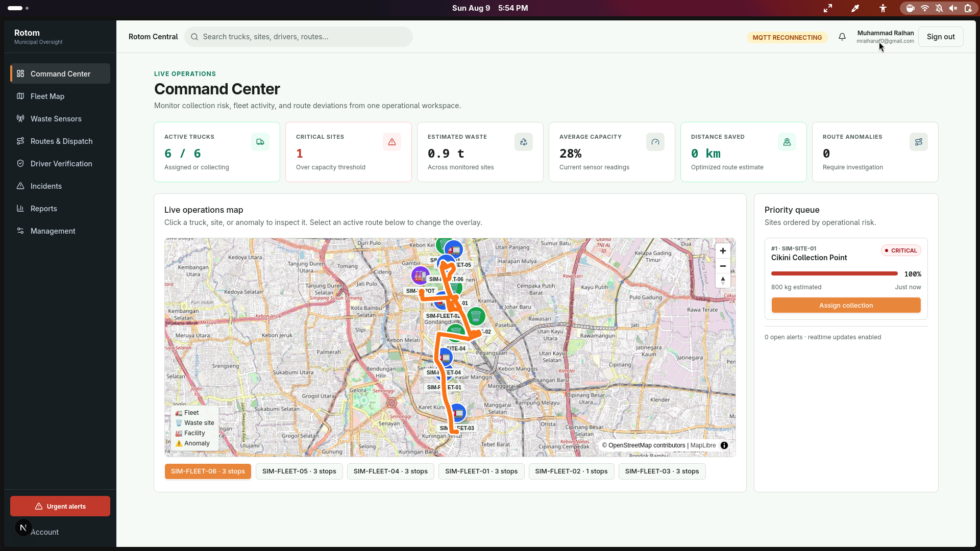Click the Sign out button
980x551 pixels.
941,37
